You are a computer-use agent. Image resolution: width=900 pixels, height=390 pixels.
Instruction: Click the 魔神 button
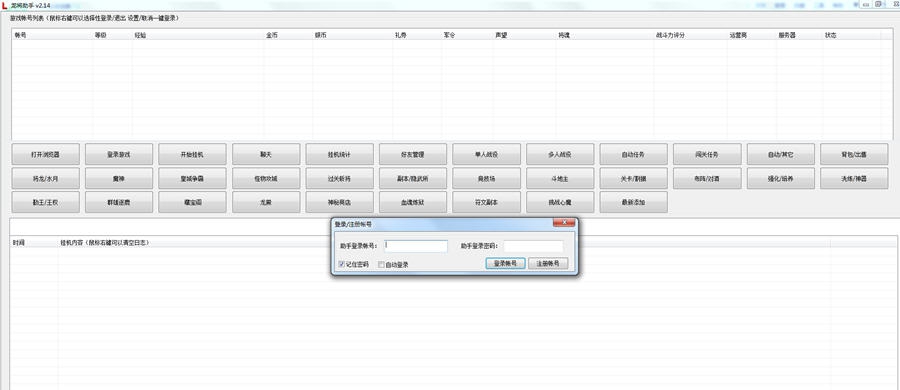(119, 179)
